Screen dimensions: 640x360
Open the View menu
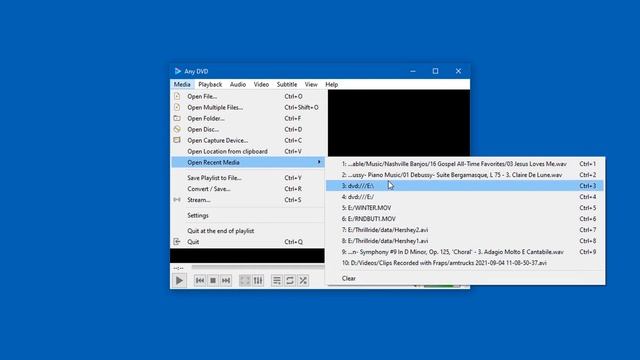tap(311, 84)
